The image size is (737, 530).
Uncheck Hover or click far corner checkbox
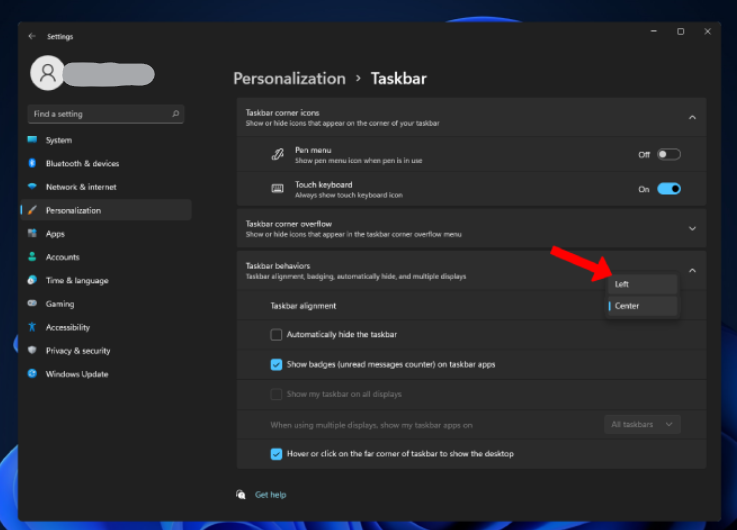276,454
